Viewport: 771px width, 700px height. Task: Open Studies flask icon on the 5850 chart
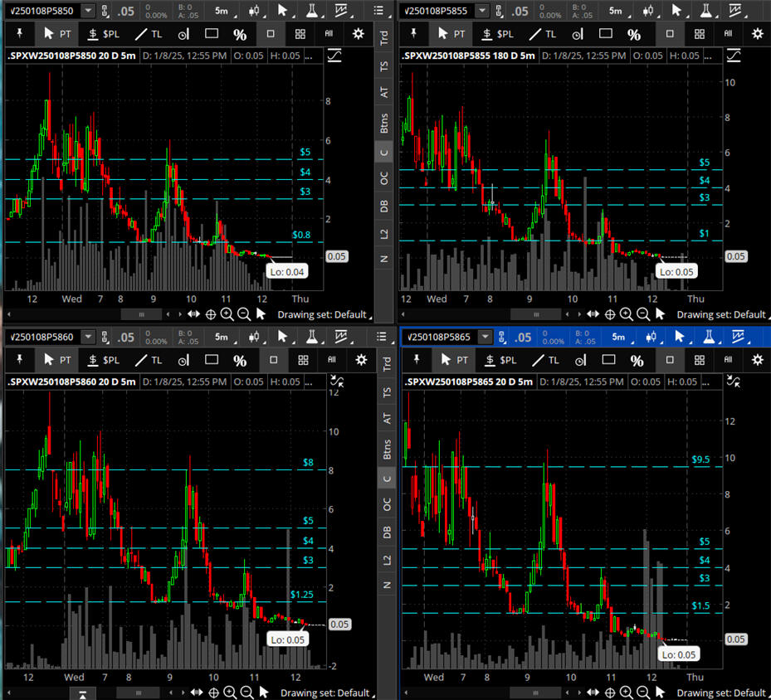(312, 11)
